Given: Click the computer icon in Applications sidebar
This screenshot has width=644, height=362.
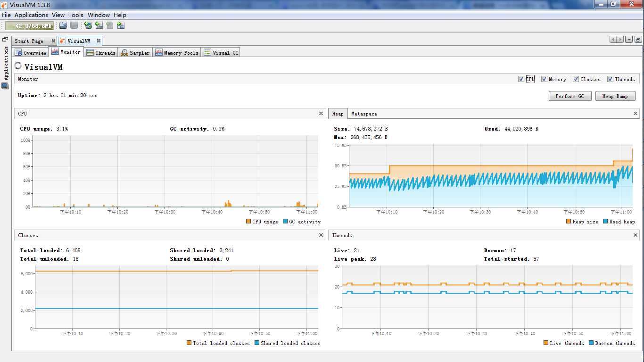Looking at the screenshot, I should (x=5, y=86).
